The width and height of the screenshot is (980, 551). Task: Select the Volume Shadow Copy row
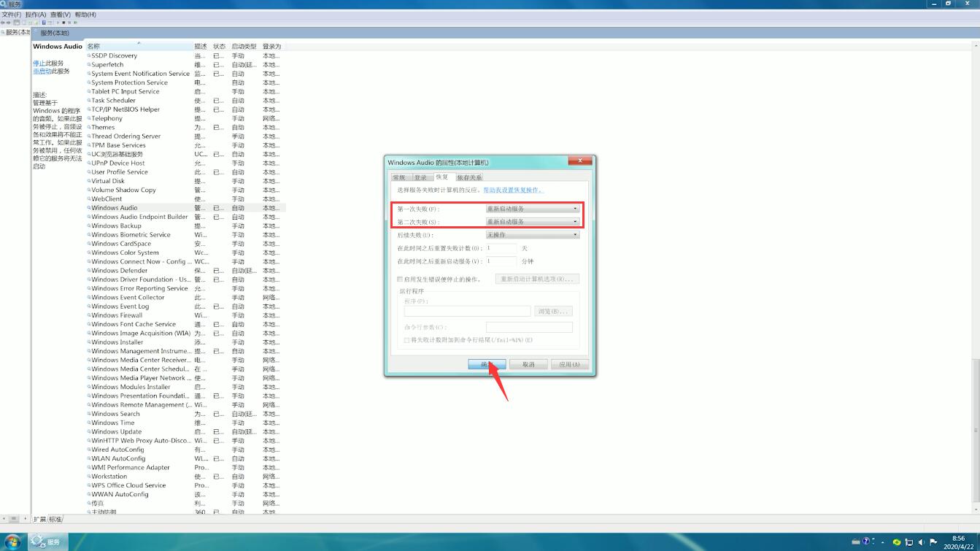(x=185, y=190)
